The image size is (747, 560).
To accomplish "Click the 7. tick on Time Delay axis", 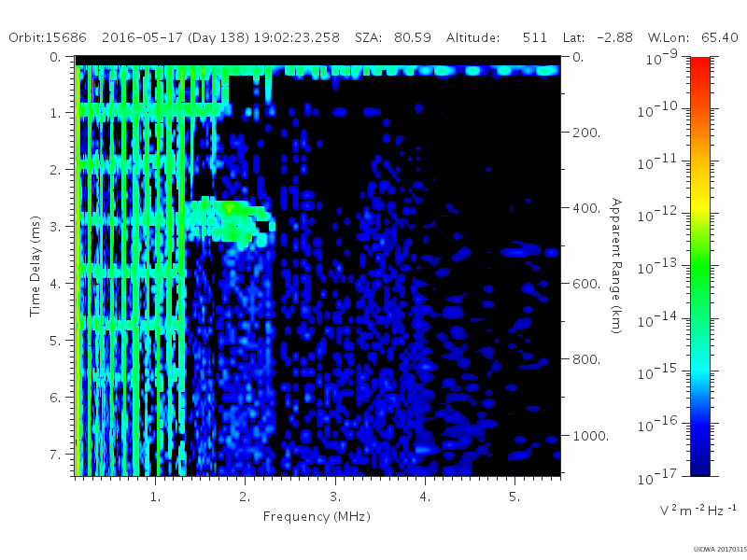I will pyautogui.click(x=56, y=455).
